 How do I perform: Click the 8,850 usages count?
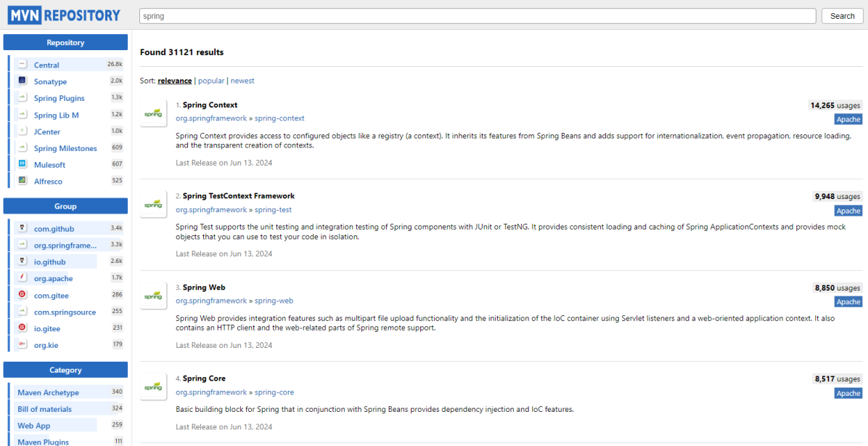point(838,288)
